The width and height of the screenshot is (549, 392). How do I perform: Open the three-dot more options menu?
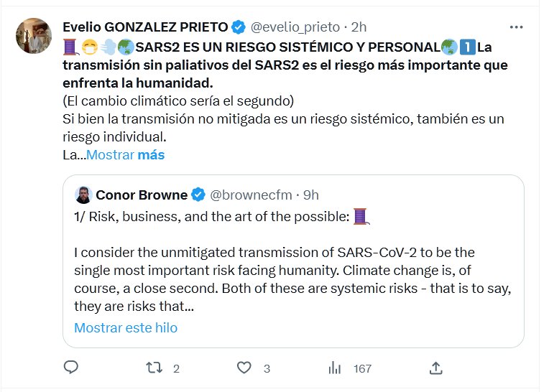click(x=516, y=27)
